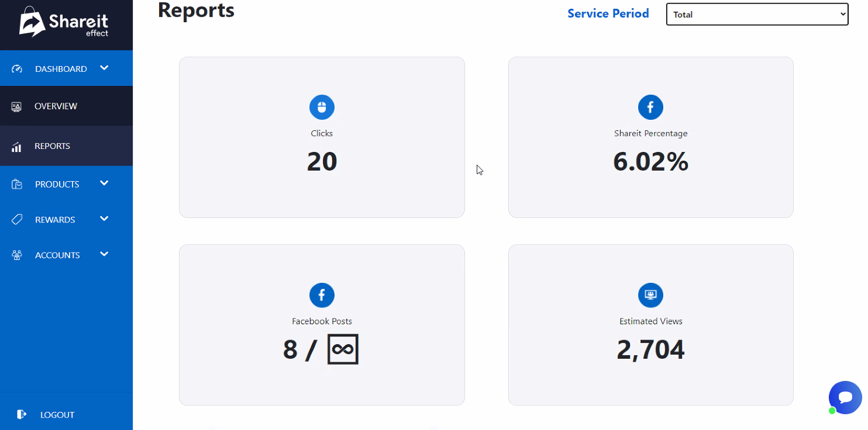Image resolution: width=868 pixels, height=430 pixels.
Task: Expand the Dashboard menu chevron
Action: pyautogui.click(x=104, y=68)
